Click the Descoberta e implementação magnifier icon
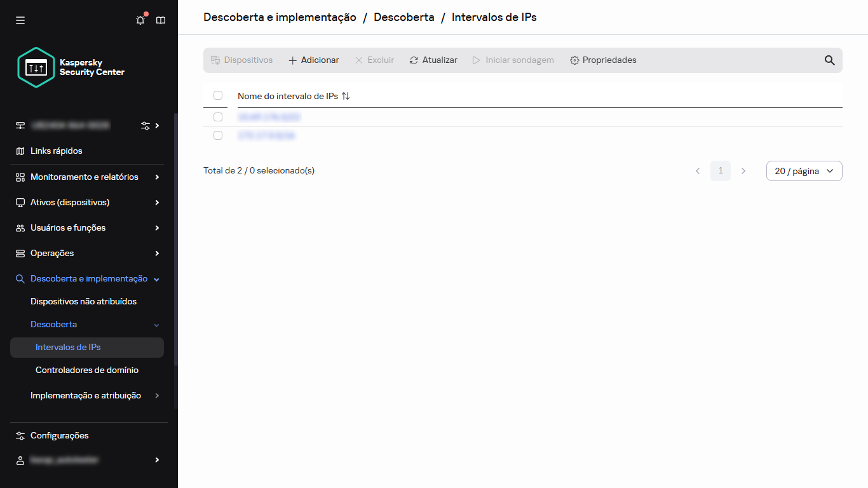The height and width of the screenshot is (488, 868). [20, 279]
